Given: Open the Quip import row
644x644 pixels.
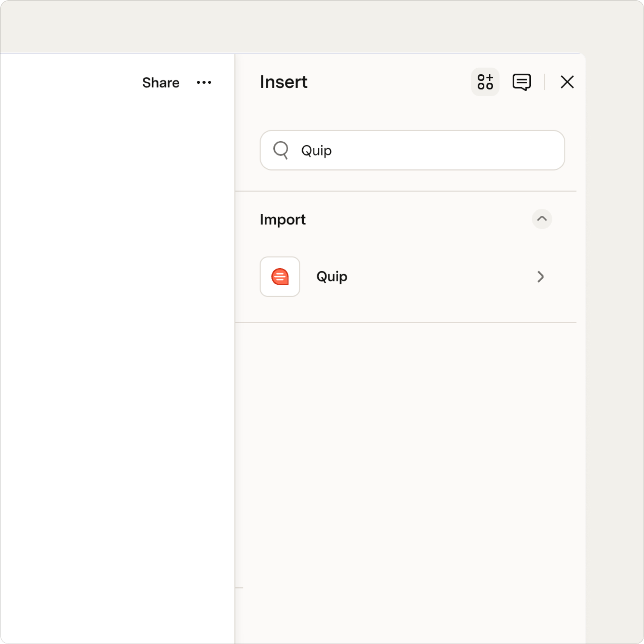Looking at the screenshot, I should [406, 277].
